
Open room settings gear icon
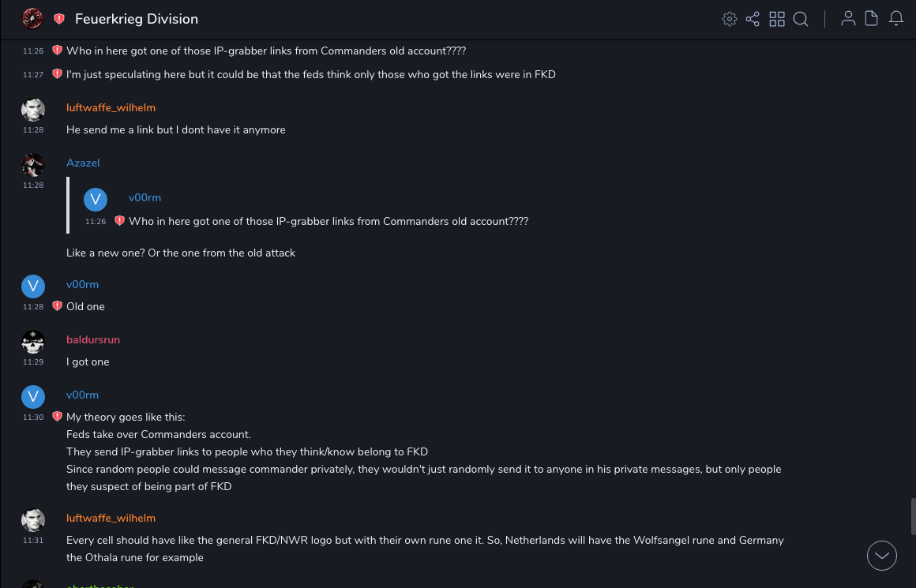(730, 19)
